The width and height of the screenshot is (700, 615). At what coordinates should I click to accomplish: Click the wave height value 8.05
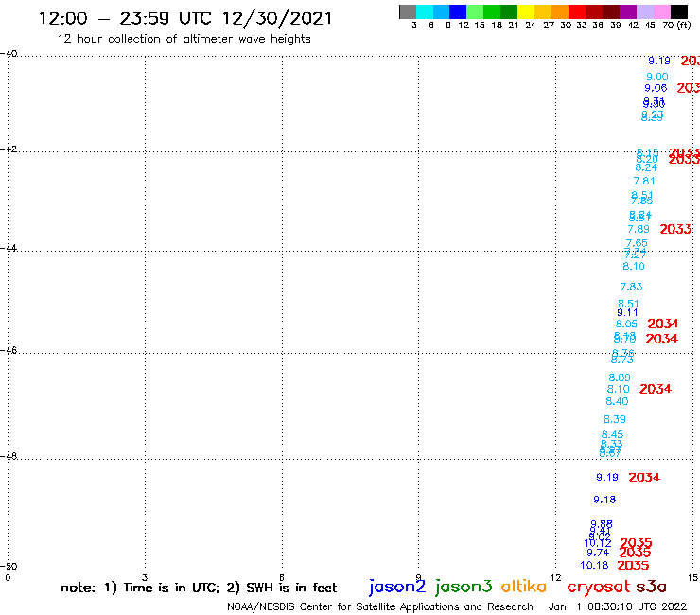coord(626,324)
